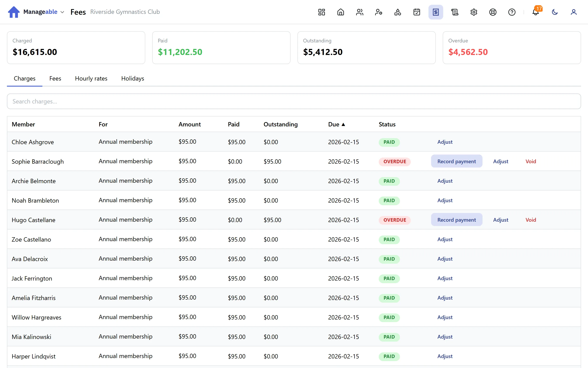The height and width of the screenshot is (368, 588).
Task: Sort by the Member column header
Action: 23,124
